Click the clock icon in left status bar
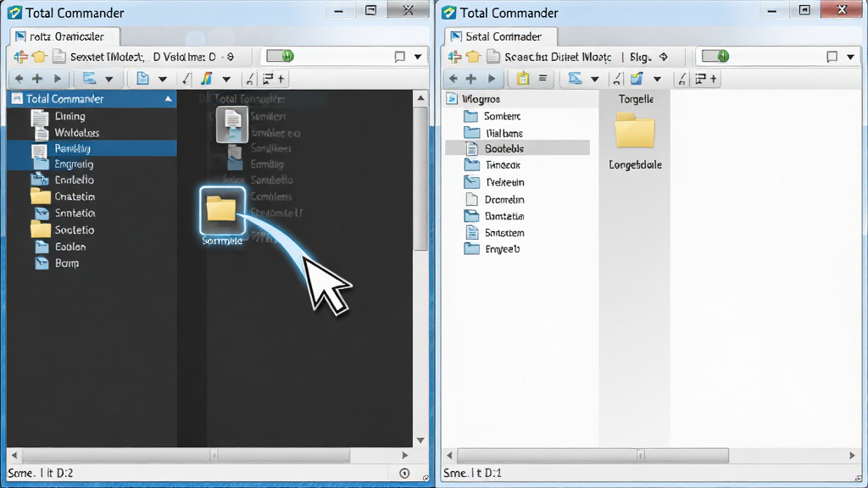The image size is (868, 488). [404, 473]
